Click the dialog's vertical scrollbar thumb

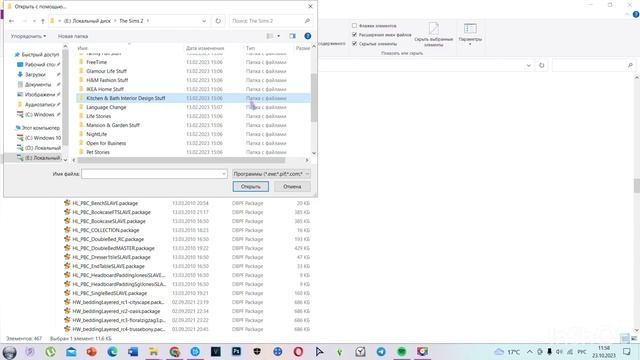[x=313, y=98]
